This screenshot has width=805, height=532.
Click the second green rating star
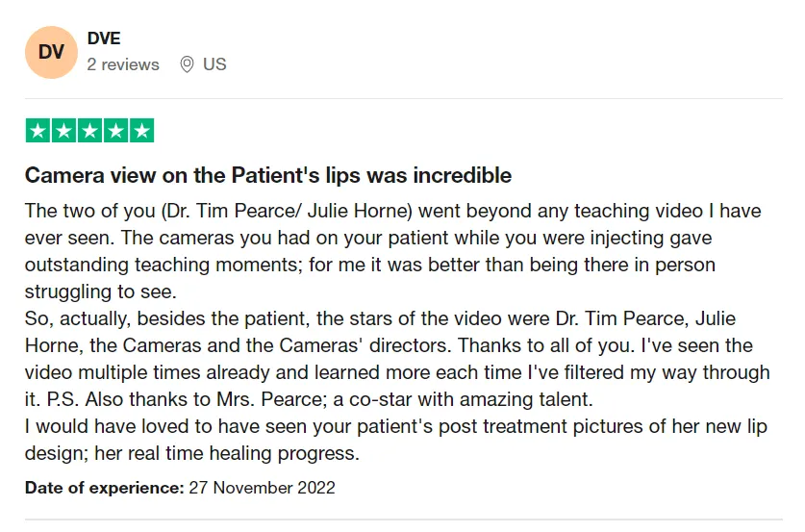(64, 131)
